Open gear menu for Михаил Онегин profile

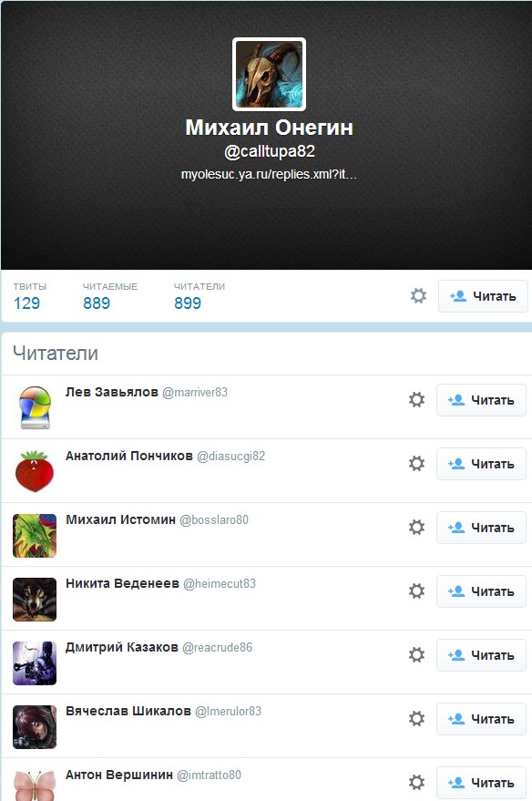click(x=418, y=296)
